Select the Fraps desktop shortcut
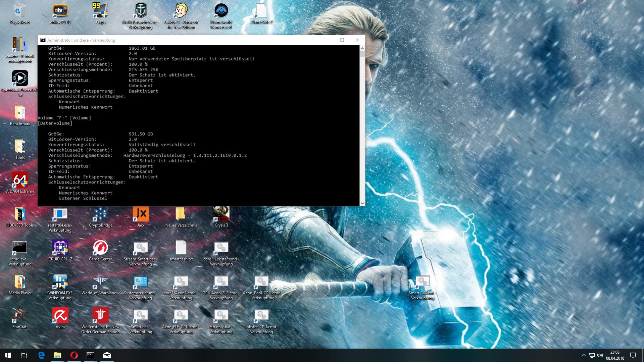The height and width of the screenshot is (362, 644). (x=100, y=14)
